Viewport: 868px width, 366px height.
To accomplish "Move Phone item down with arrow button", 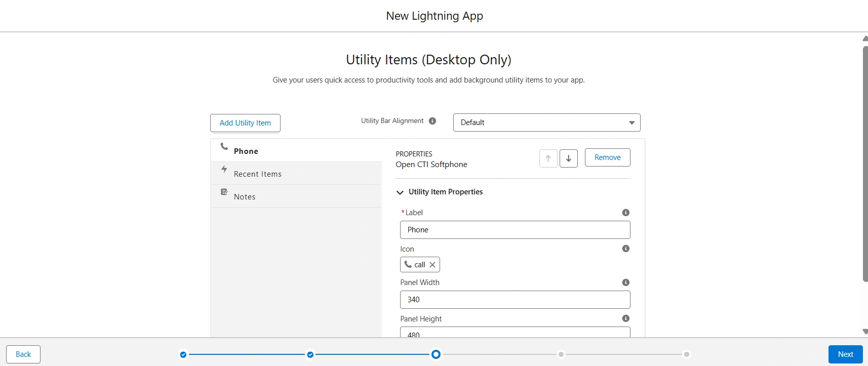I will [x=569, y=158].
